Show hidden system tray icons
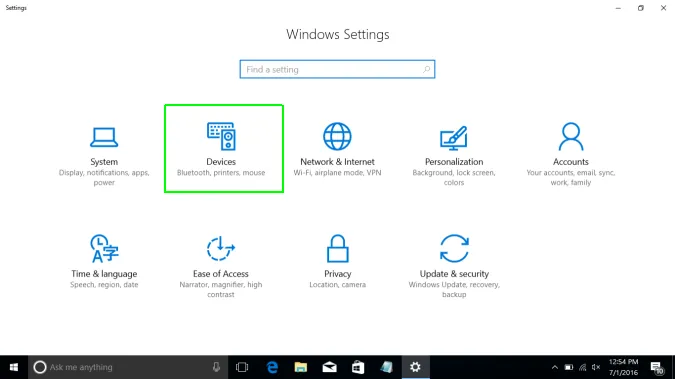This screenshot has width=675, height=379. [555, 367]
